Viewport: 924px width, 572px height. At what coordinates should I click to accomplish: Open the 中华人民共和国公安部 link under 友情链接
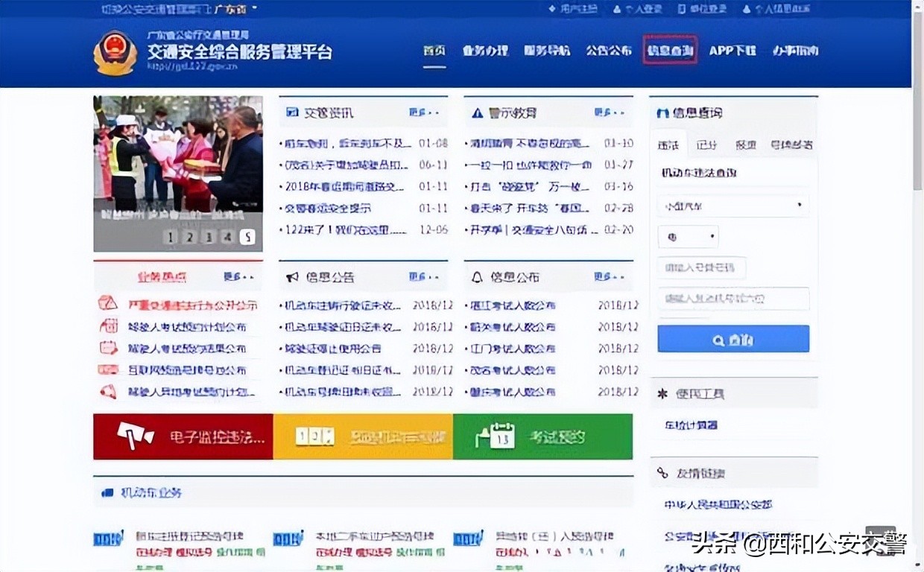tap(719, 505)
